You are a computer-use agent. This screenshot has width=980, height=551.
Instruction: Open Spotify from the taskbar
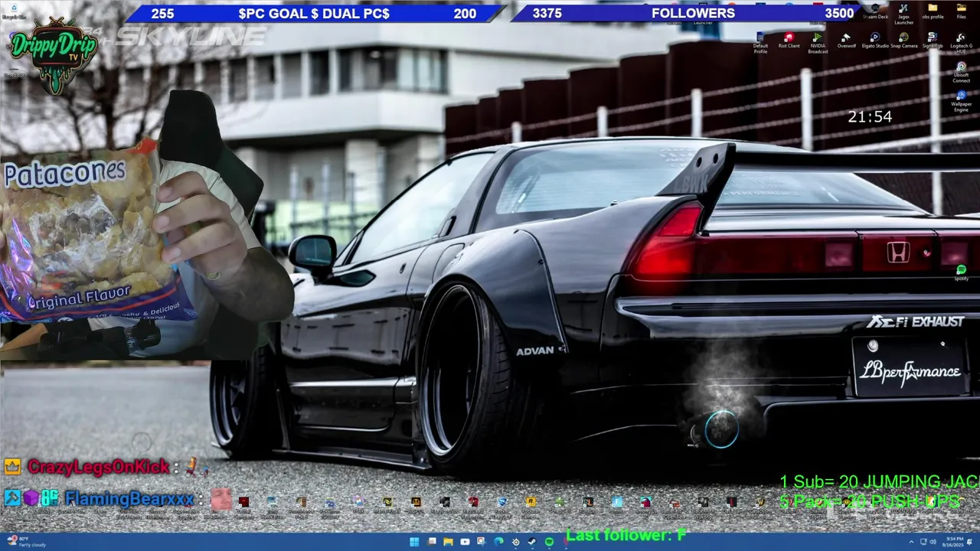coord(549,542)
